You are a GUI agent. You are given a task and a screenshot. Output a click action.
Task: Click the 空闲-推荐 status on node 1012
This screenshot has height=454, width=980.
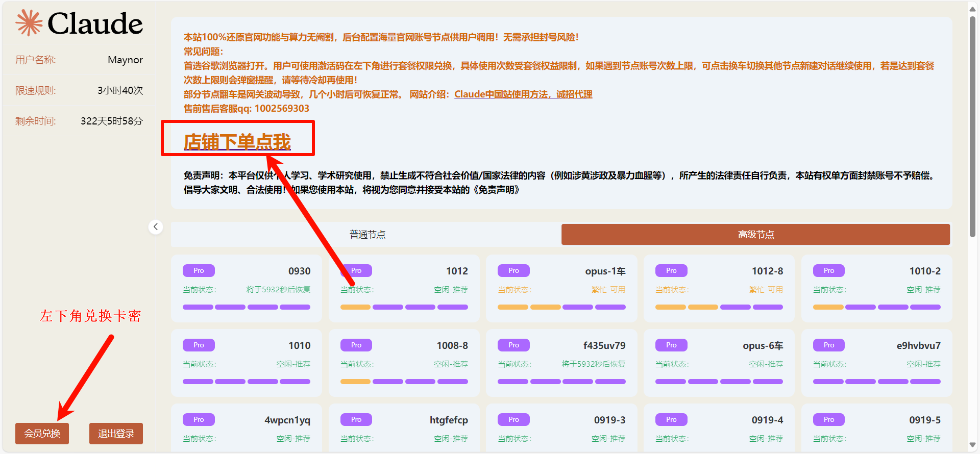(x=451, y=289)
